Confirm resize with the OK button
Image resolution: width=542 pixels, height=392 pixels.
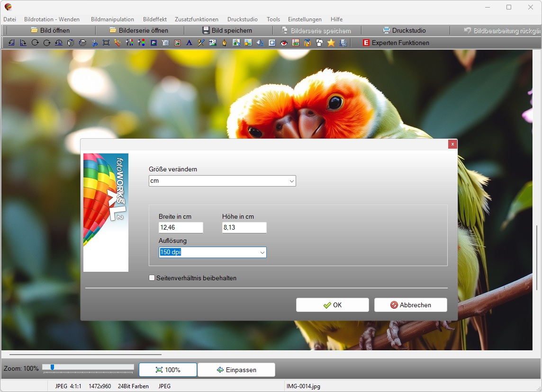click(332, 305)
